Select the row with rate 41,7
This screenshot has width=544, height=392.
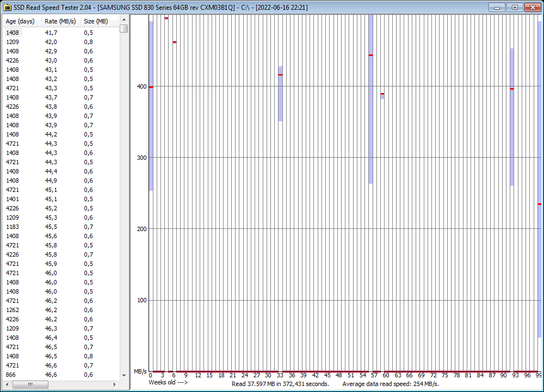coord(61,33)
